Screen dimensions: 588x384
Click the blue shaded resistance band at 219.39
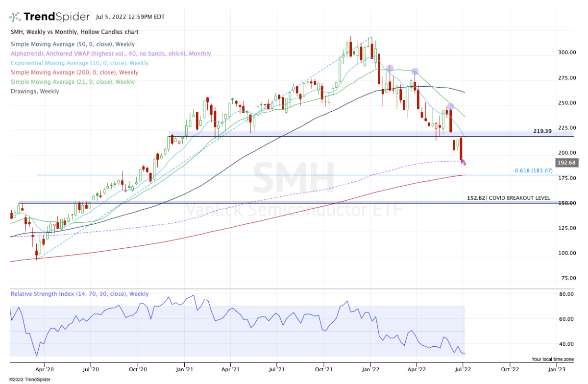tap(318, 133)
